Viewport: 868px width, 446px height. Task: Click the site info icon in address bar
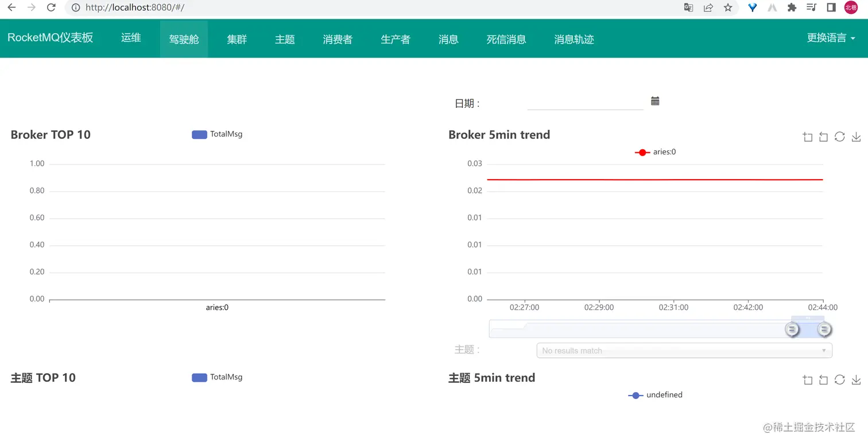75,7
